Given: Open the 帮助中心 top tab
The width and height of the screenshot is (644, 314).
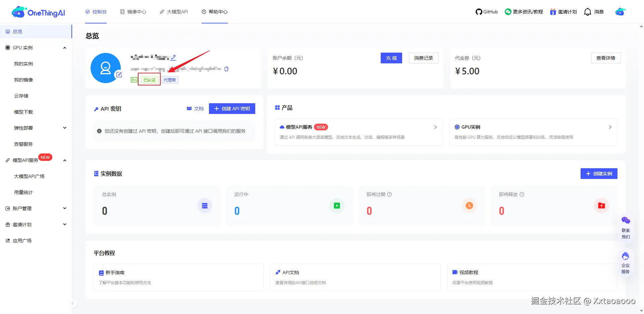Looking at the screenshot, I should coord(215,12).
